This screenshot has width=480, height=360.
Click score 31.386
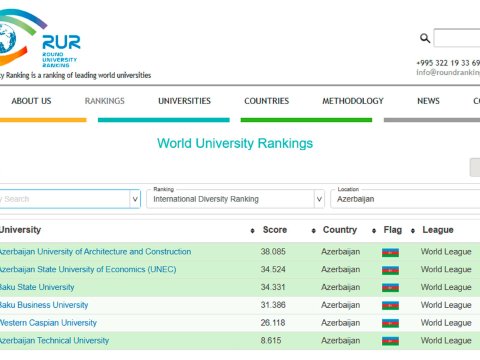pos(273,305)
